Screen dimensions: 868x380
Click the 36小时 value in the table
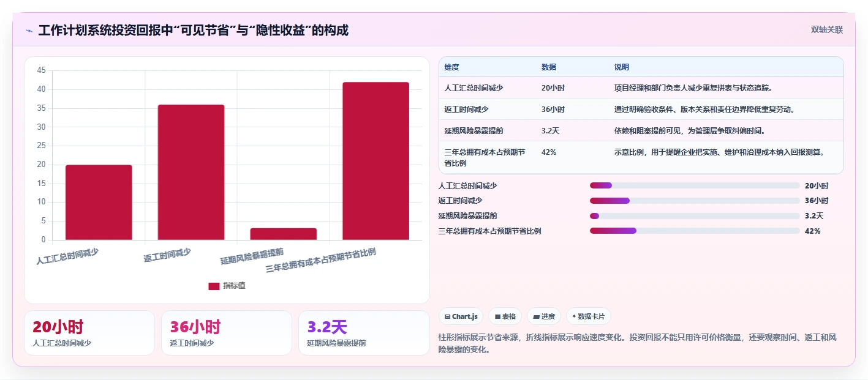[x=553, y=110]
